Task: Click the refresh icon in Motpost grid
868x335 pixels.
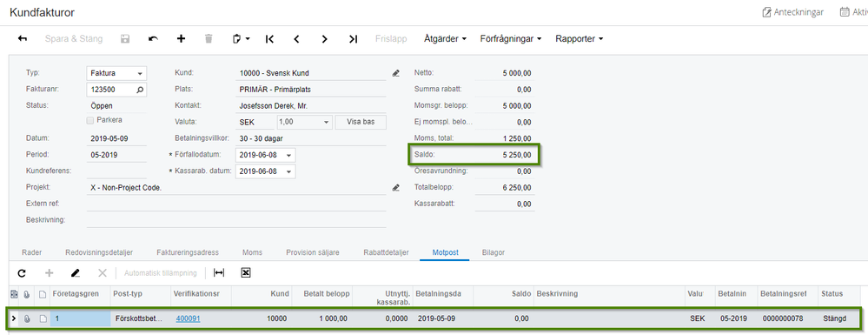Action: click(x=22, y=273)
